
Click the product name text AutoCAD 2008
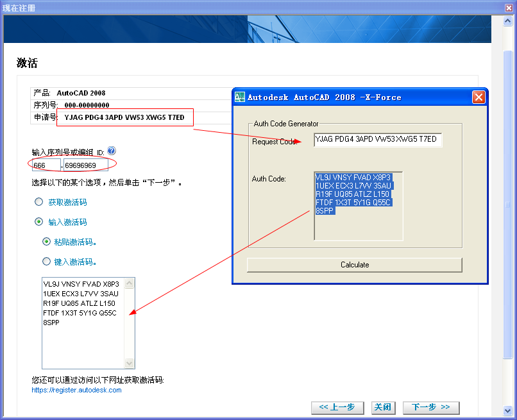(81, 93)
